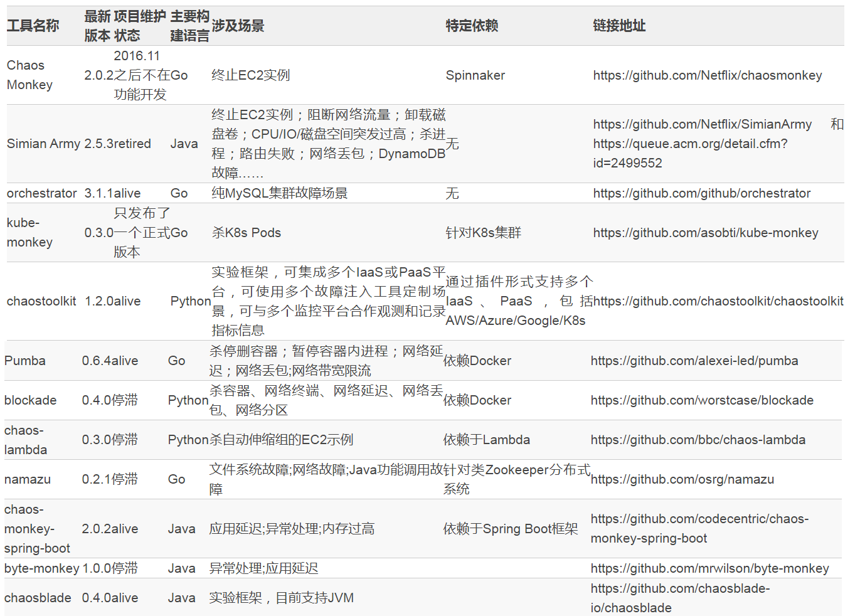Select the chaostoolkit tool name cell

pos(41,301)
